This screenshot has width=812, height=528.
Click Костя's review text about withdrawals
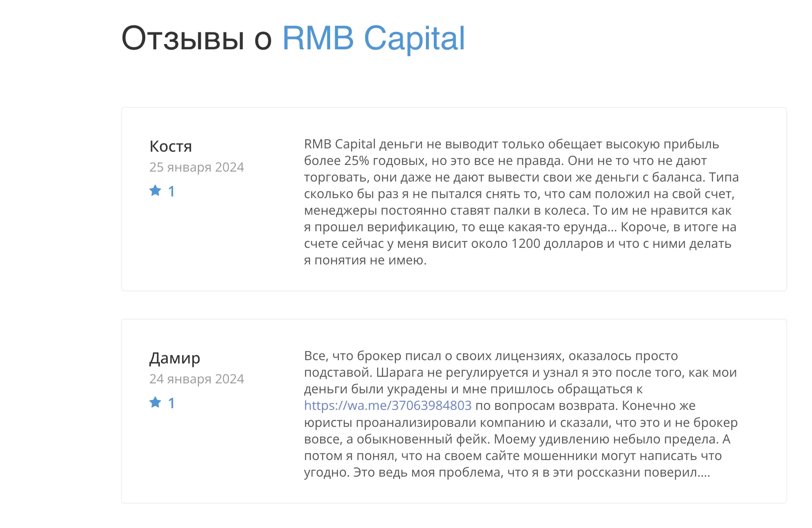click(521, 202)
